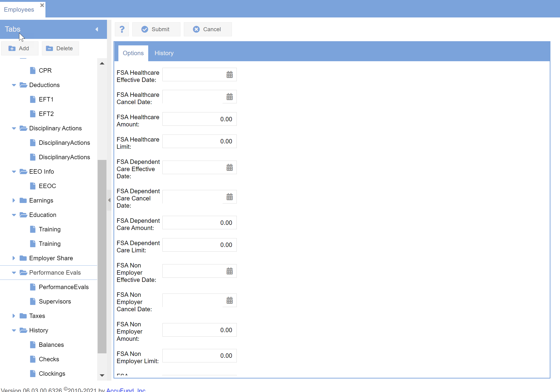Viewport: 560px width, 392px height.
Task: Expand the Taxes folder
Action: click(14, 316)
